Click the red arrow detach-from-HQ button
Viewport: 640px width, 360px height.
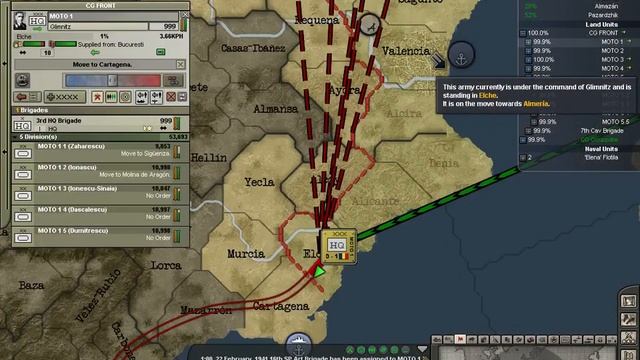coord(27,97)
